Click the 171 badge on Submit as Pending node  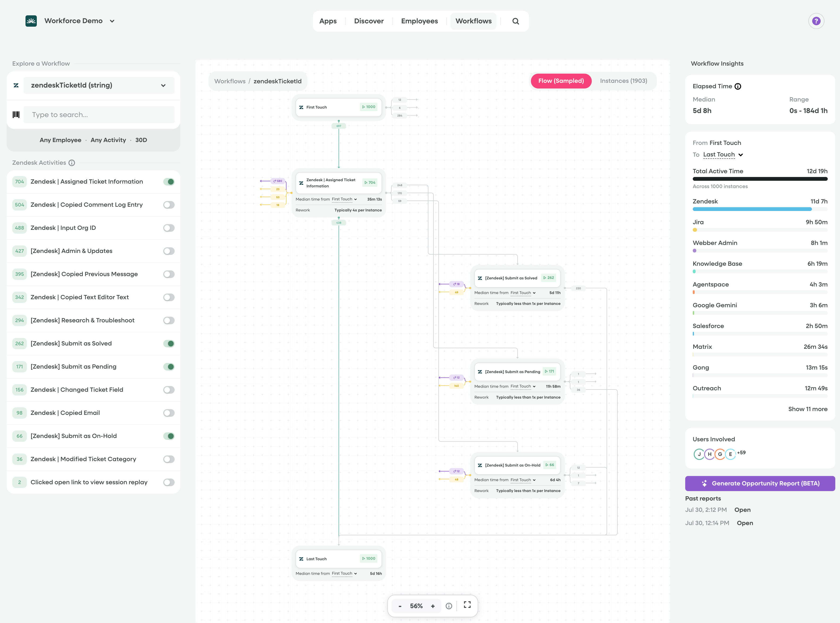[549, 371]
